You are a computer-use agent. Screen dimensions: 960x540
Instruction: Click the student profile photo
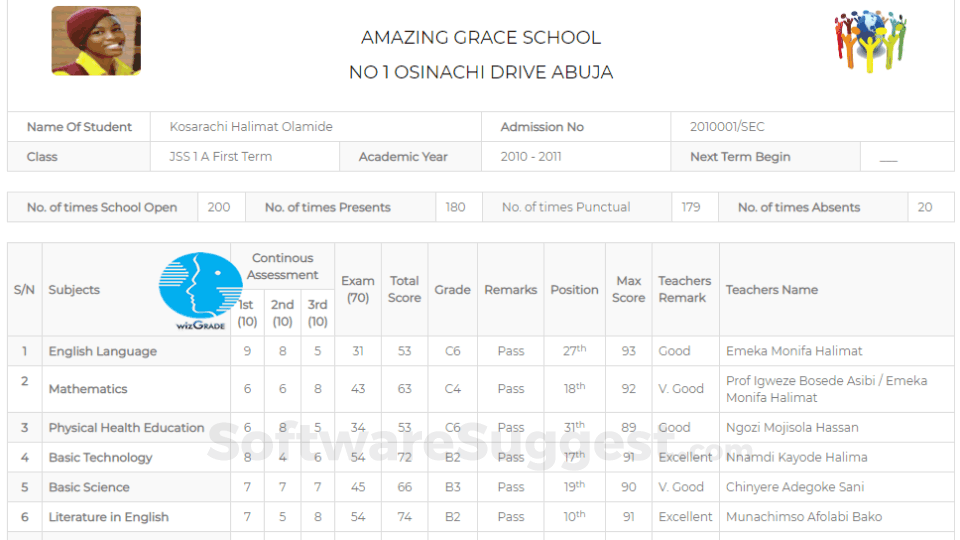coord(96,41)
